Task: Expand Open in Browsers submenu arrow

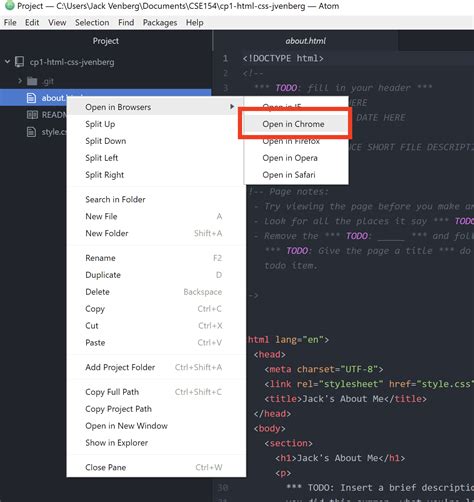Action: 232,107
